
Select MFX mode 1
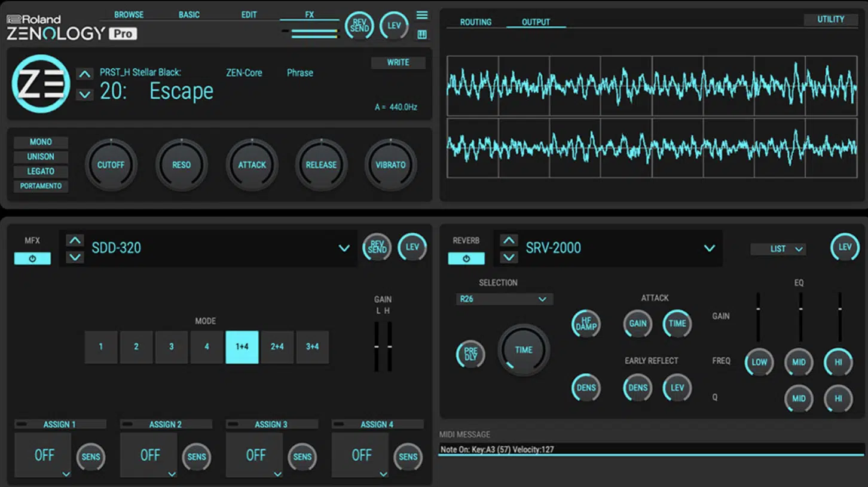coord(101,347)
